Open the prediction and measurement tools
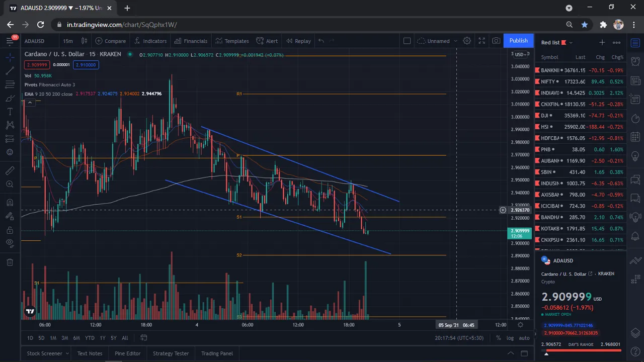644x362 pixels. tap(10, 139)
